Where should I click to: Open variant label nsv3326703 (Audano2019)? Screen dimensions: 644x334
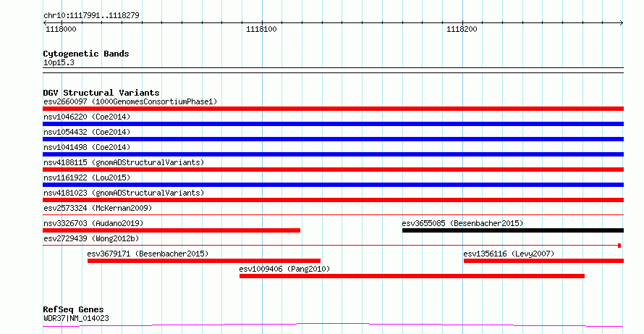(93, 223)
